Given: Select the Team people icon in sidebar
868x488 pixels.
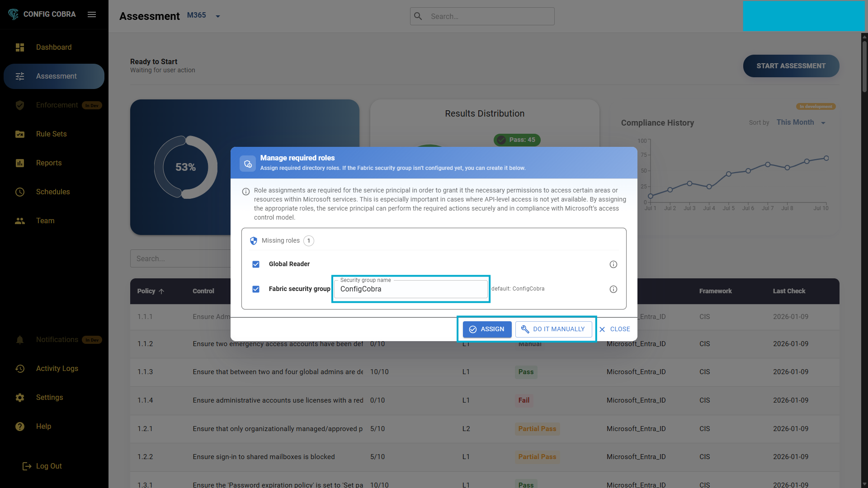Looking at the screenshot, I should tap(20, 221).
